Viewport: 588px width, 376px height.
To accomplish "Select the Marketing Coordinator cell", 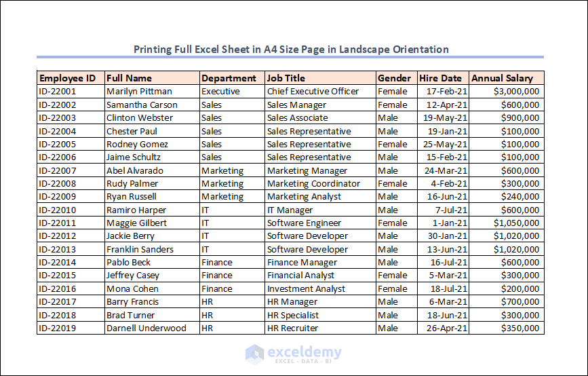I will (320, 183).
